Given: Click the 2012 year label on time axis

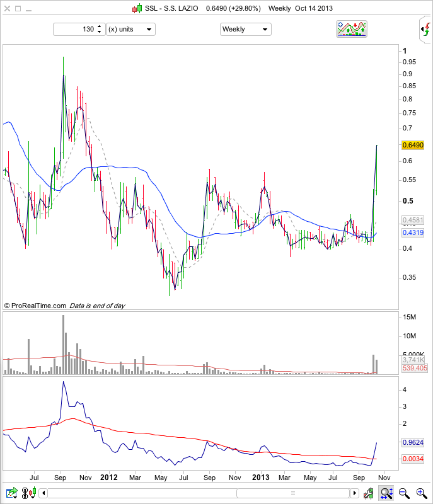Looking at the screenshot, I should click(x=109, y=478).
